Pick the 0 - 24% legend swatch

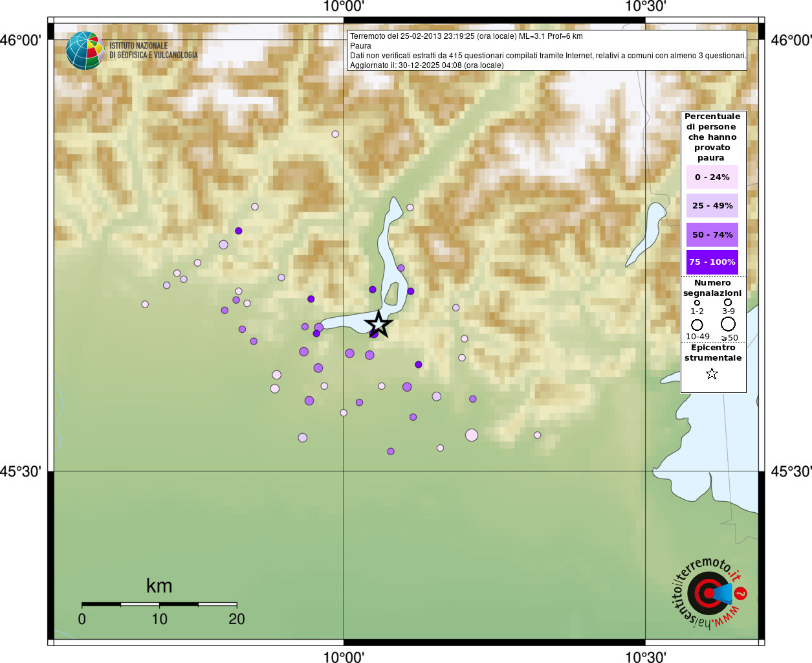pyautogui.click(x=712, y=177)
